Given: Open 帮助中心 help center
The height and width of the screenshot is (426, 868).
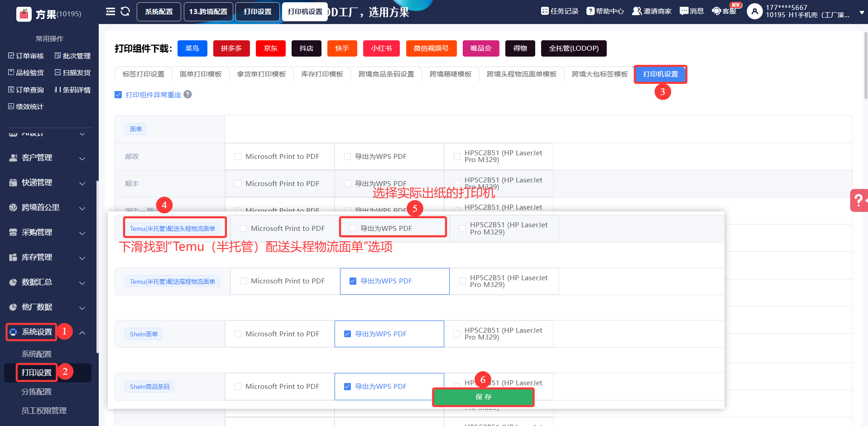Looking at the screenshot, I should tap(605, 11).
